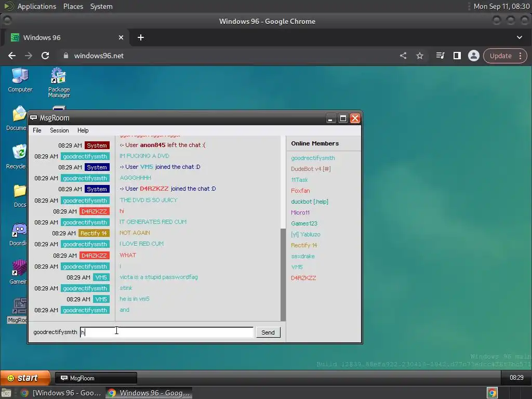Open the Applications menu
Image resolution: width=532 pixels, height=399 pixels.
[x=37, y=6]
